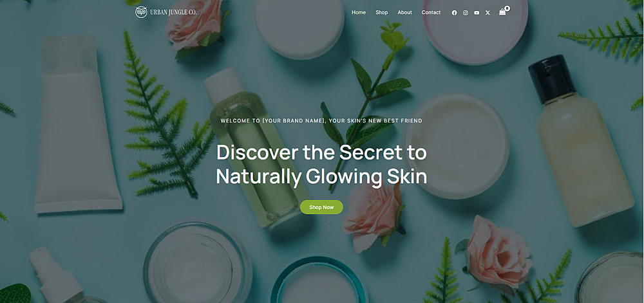This screenshot has height=303, width=644.
Task: Click the green glass bottle in hero image
Action: (x=254, y=149)
